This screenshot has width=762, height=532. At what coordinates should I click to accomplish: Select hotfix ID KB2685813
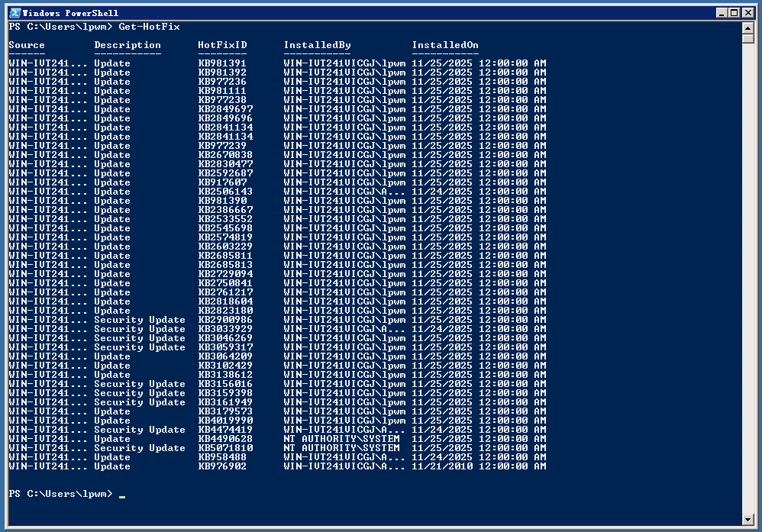tap(225, 265)
